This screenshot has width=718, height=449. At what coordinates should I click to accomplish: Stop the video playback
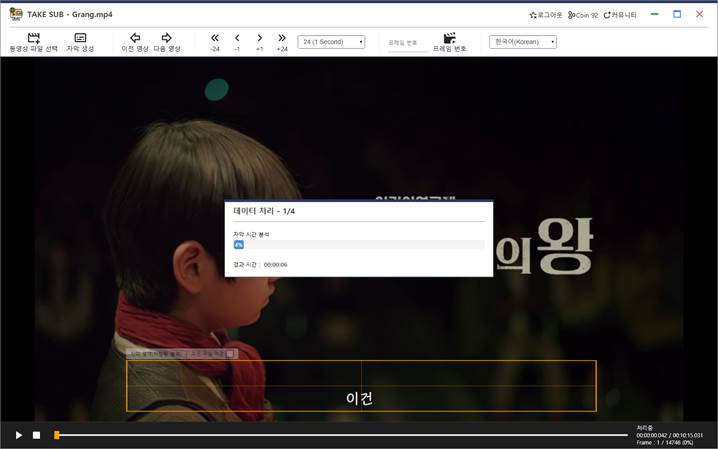(x=37, y=435)
